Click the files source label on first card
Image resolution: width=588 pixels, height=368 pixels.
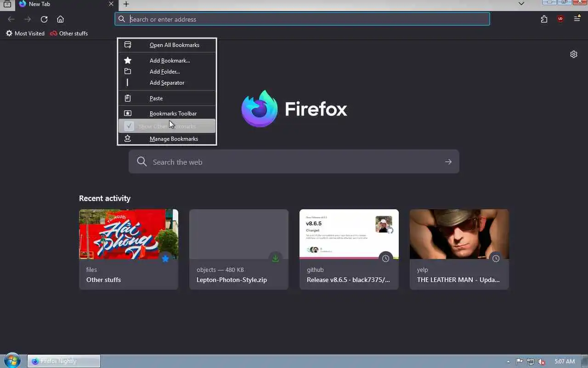tap(91, 270)
